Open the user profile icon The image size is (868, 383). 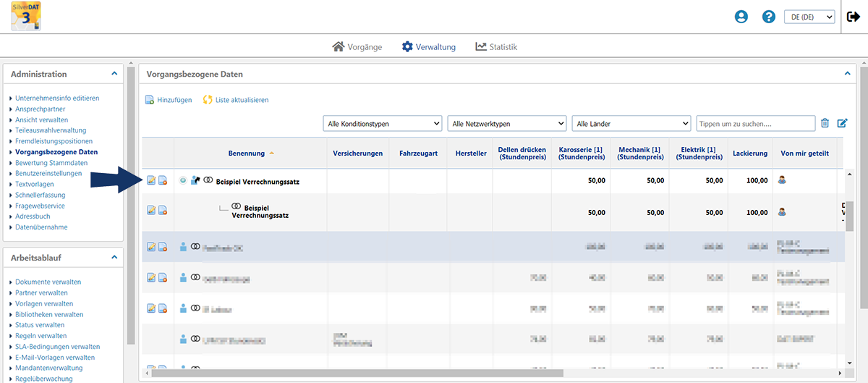[741, 17]
